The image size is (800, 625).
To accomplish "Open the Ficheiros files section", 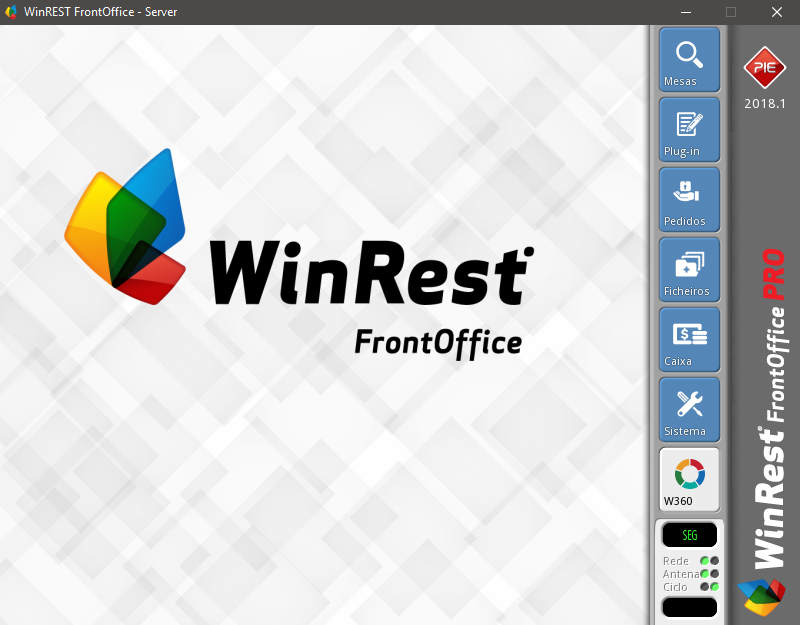I will (x=688, y=270).
